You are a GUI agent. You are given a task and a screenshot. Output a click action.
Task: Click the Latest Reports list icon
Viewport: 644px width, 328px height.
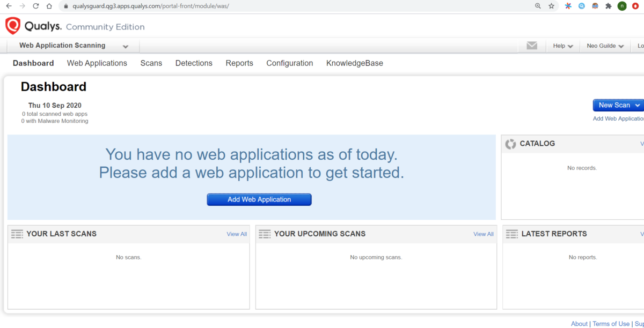pyautogui.click(x=512, y=234)
